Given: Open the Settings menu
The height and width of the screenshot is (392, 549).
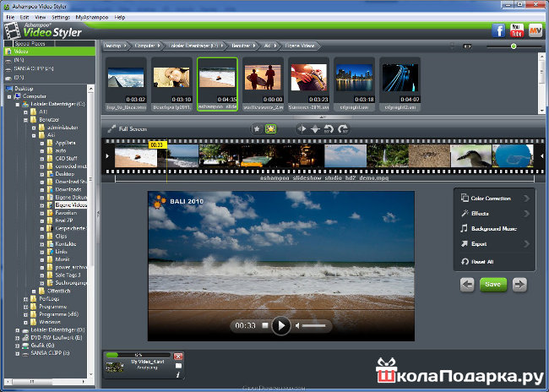Looking at the screenshot, I should (61, 17).
